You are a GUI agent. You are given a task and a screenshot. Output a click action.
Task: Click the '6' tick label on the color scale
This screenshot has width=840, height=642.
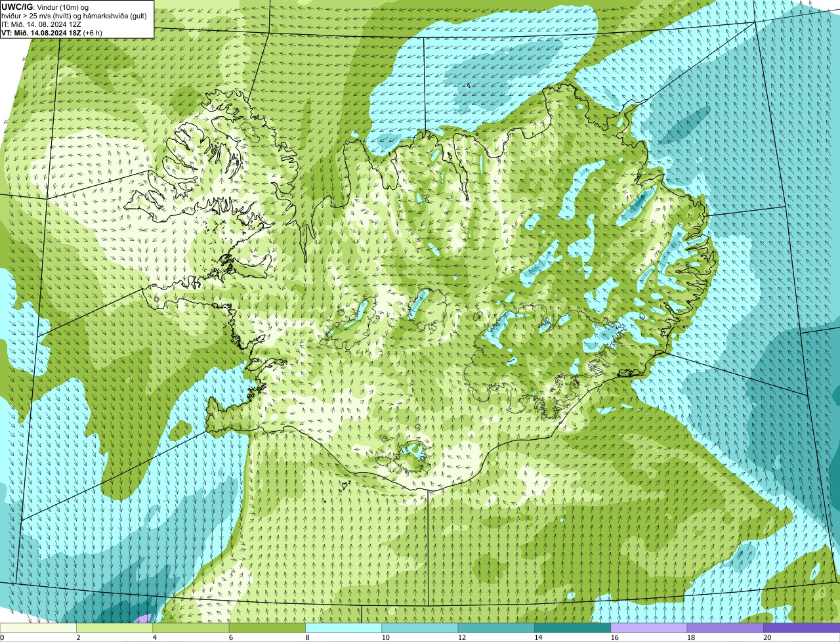pyautogui.click(x=231, y=637)
